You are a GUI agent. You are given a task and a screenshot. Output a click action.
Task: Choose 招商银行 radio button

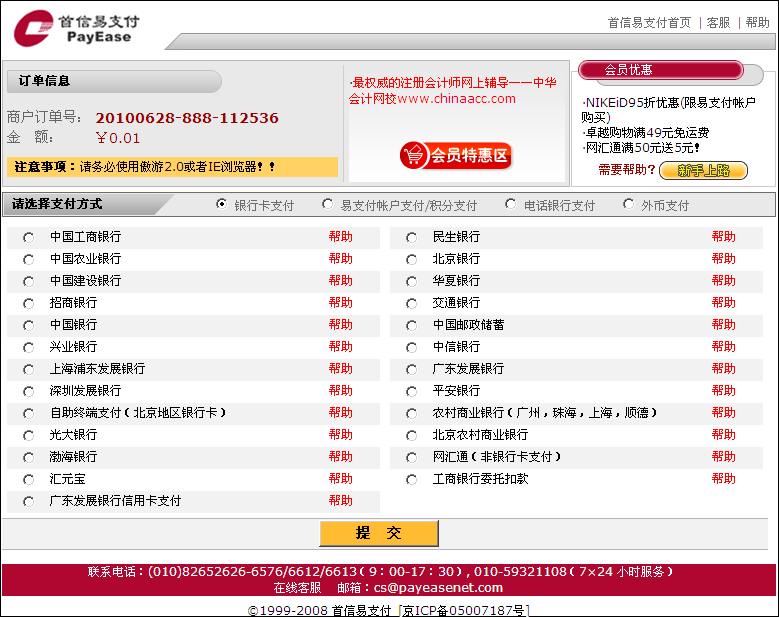[x=29, y=304]
